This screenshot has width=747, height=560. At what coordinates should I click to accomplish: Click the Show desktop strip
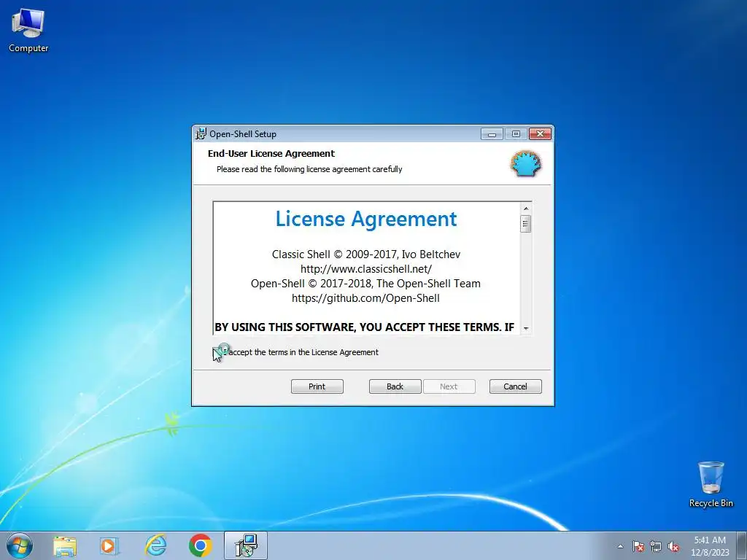coord(742,545)
